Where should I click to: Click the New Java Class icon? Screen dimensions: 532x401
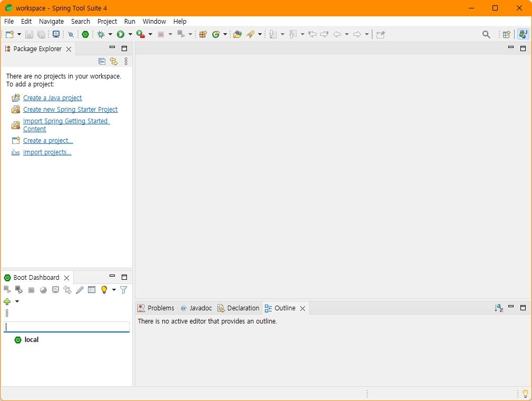pos(216,34)
